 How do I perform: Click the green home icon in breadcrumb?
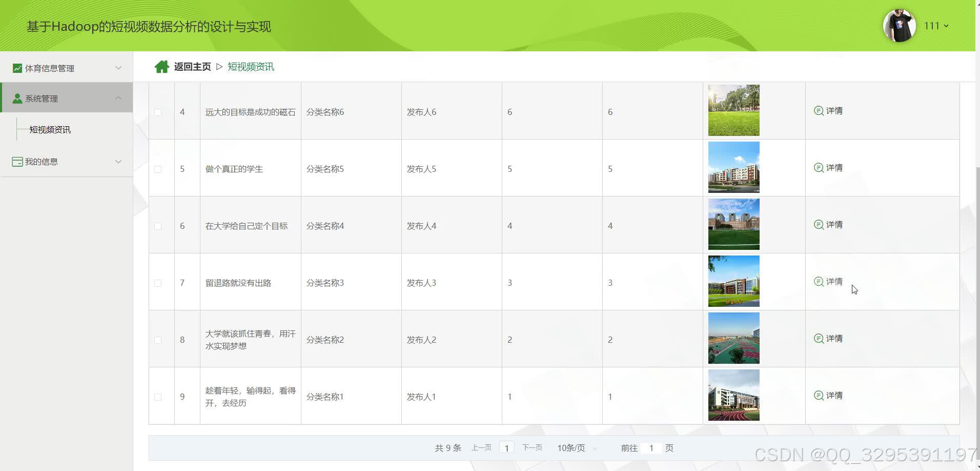[162, 67]
